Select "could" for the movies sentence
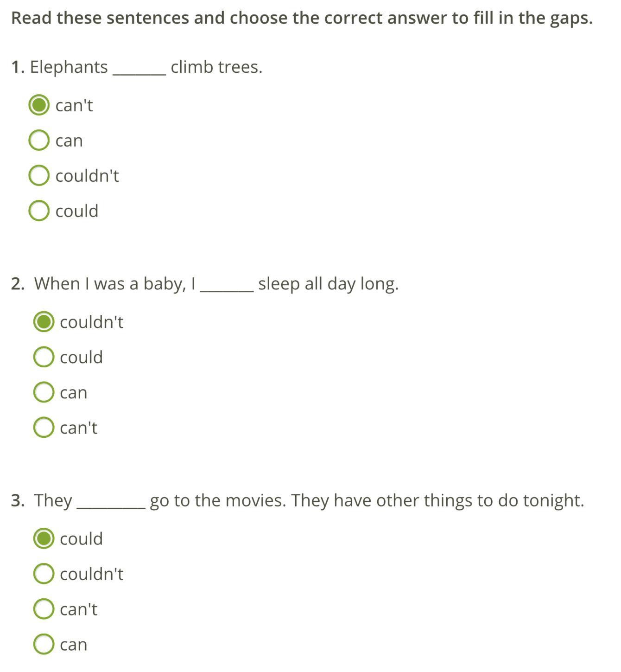The width and height of the screenshot is (621, 672). click(x=44, y=538)
